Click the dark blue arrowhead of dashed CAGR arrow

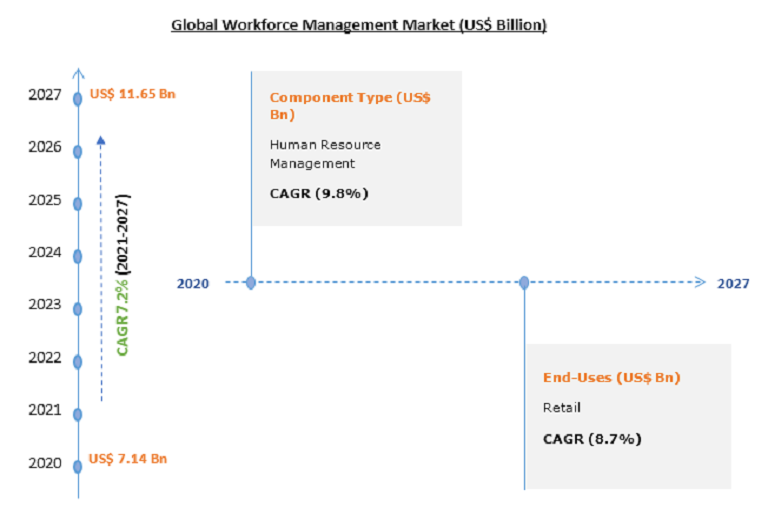(x=101, y=141)
